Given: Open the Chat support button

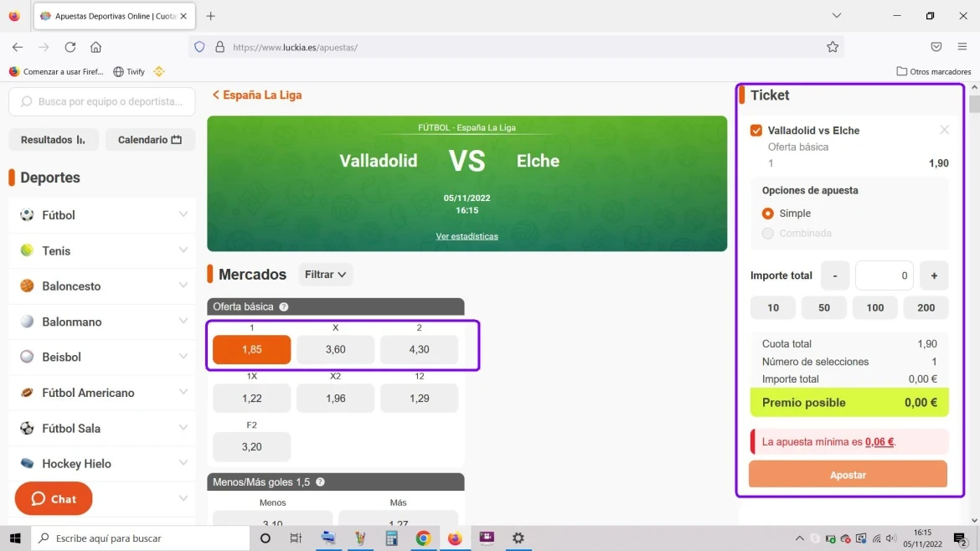Looking at the screenshot, I should [54, 498].
